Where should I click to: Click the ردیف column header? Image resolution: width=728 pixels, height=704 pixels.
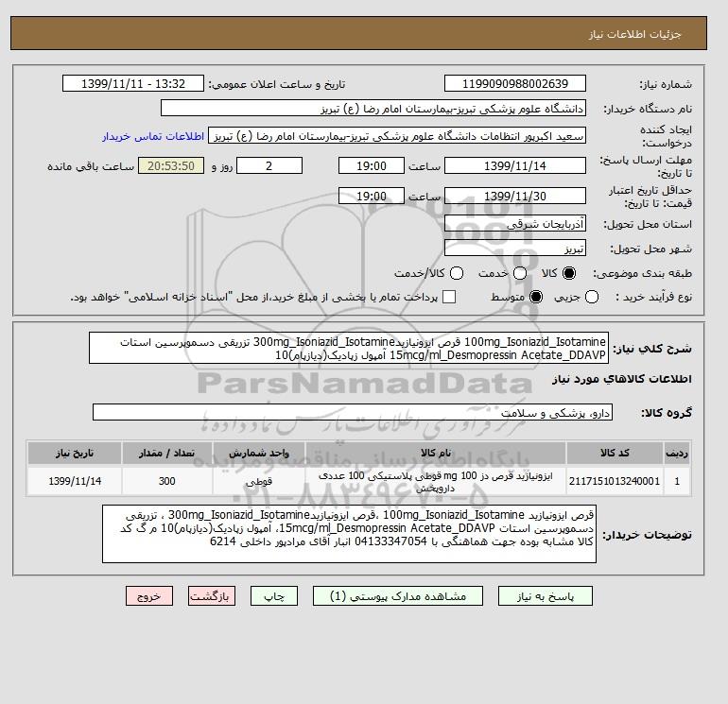tap(677, 453)
